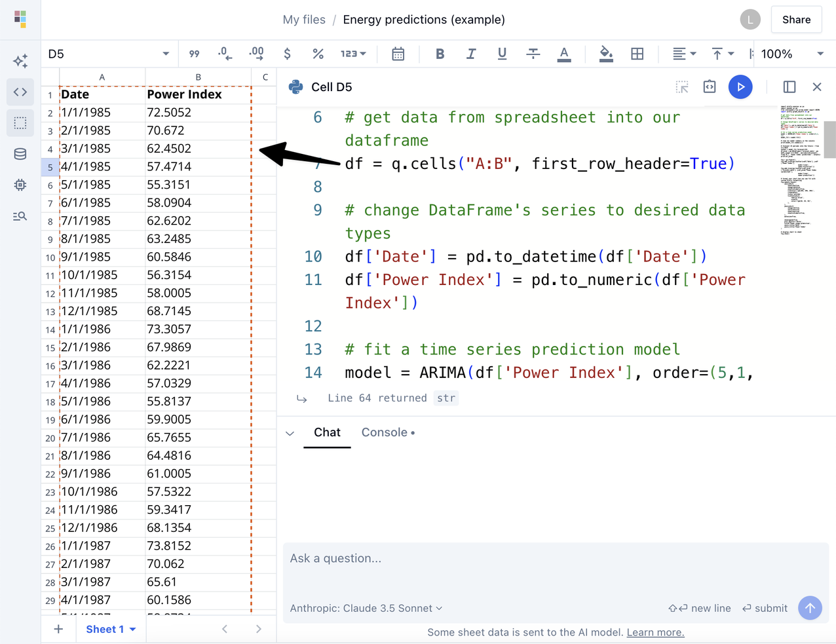Click the insert cell reference icon
Viewport: 836px width, 644px height.
tap(682, 86)
